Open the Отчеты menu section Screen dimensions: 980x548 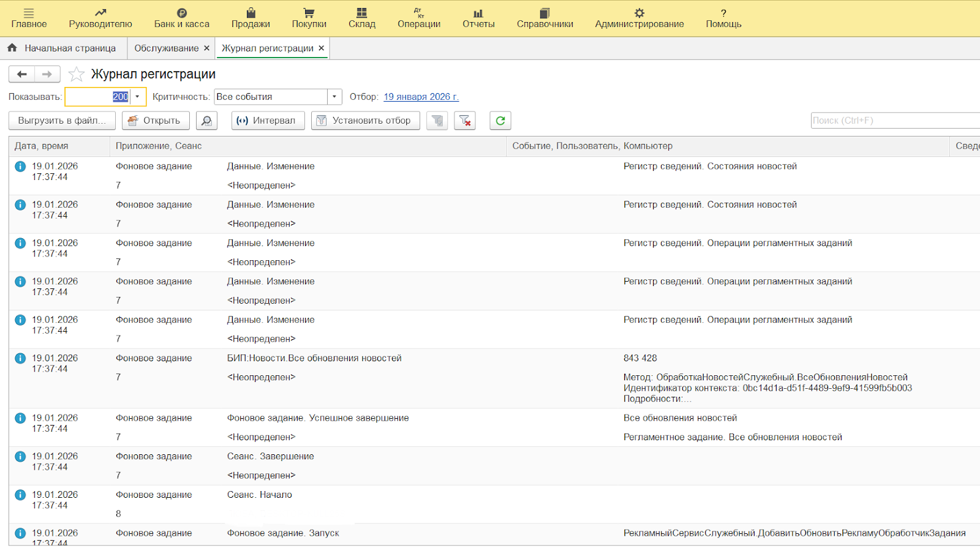pos(478,18)
